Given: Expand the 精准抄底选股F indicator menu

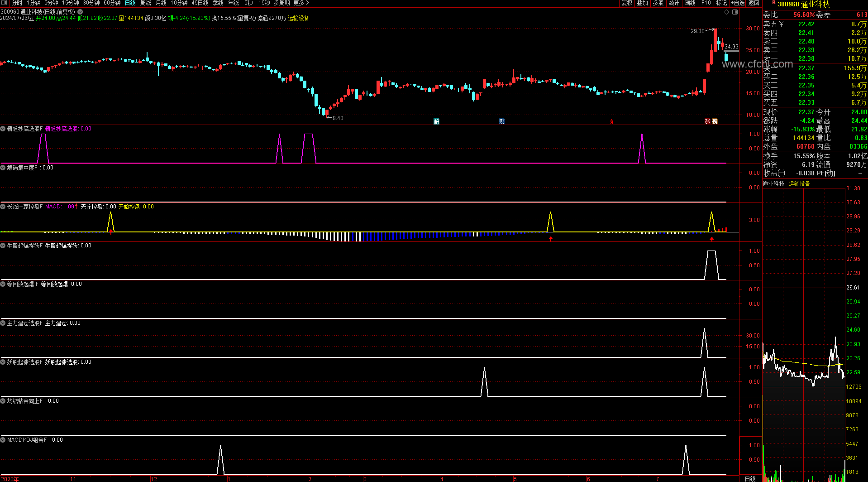Looking at the screenshot, I should [3, 129].
